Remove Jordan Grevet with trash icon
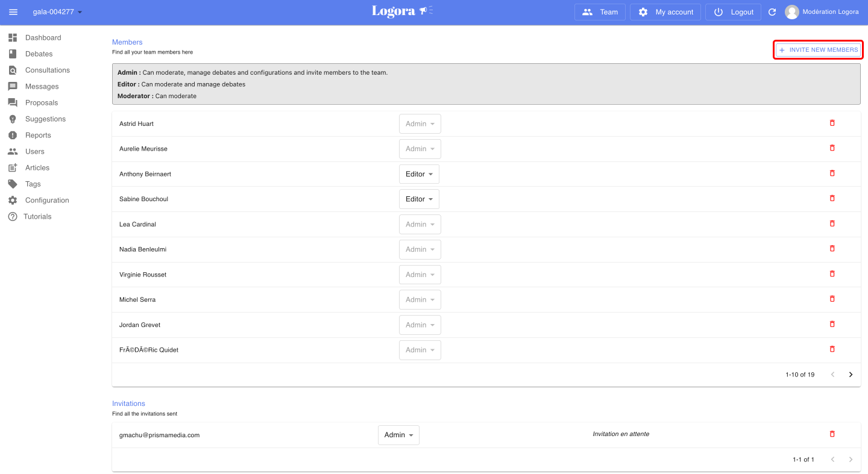 pos(832,324)
